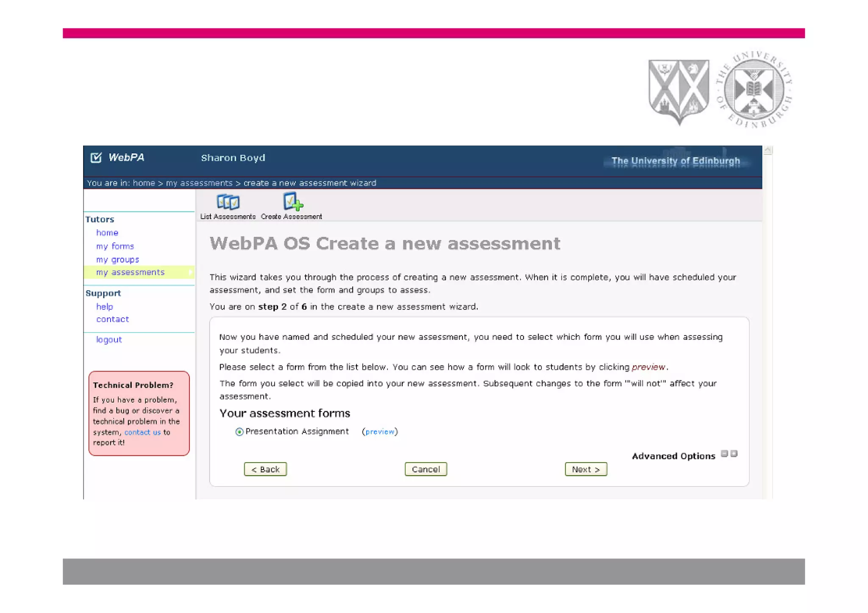
Task: Click the List Assessments toolbar icon
Action: [x=228, y=202]
